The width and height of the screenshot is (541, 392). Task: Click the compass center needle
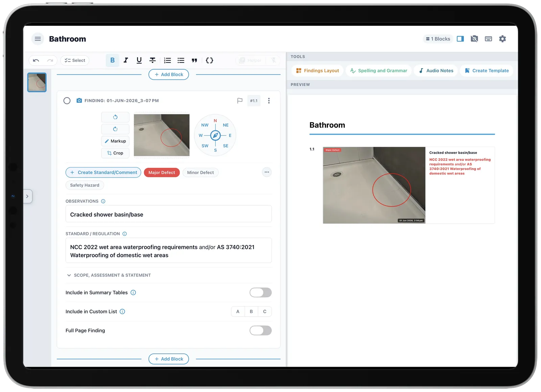[215, 136]
